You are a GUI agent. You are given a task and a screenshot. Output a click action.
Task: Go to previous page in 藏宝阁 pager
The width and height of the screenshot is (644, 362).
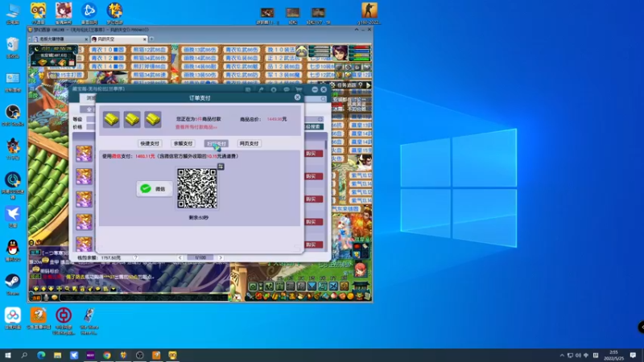tap(180, 257)
